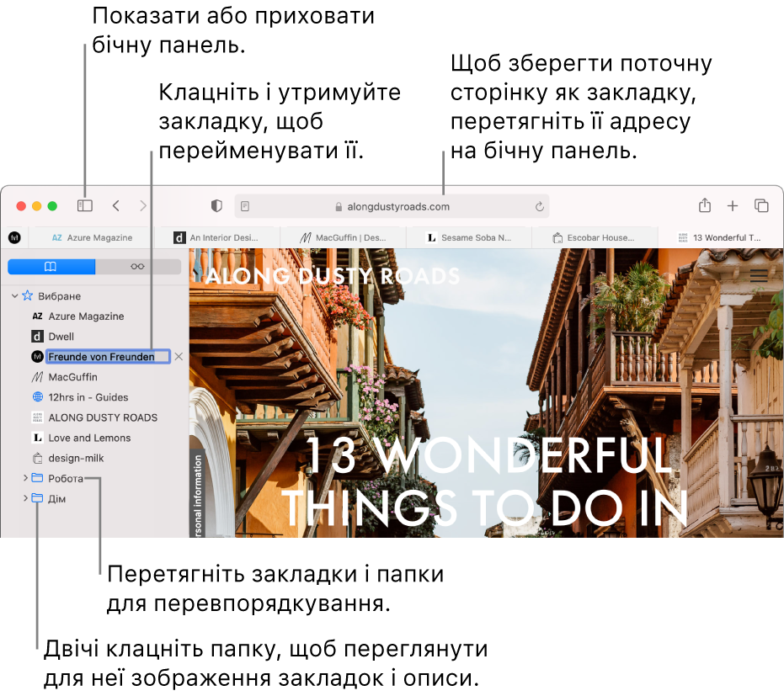784x696 pixels.
Task: Open the Love and Lemons bookmark
Action: (81, 438)
